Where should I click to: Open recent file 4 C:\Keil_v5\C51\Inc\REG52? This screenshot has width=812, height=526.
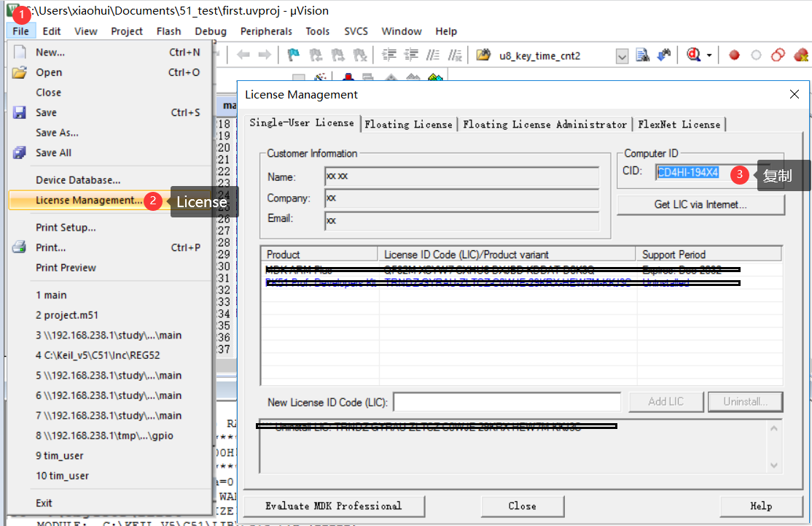pos(110,355)
